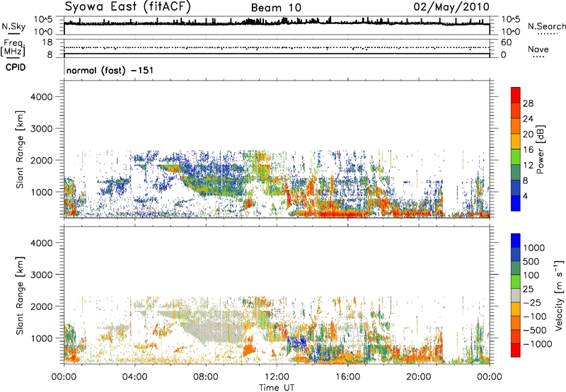Click the 'Nave' legend label
Image resolution: width=566 pixels, height=392 pixels.
point(538,49)
